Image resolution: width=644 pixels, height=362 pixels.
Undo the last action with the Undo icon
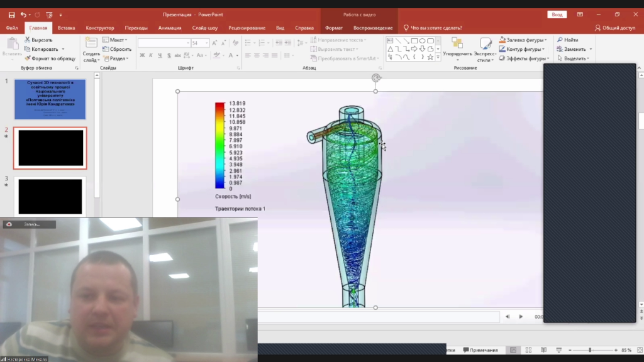click(x=23, y=15)
